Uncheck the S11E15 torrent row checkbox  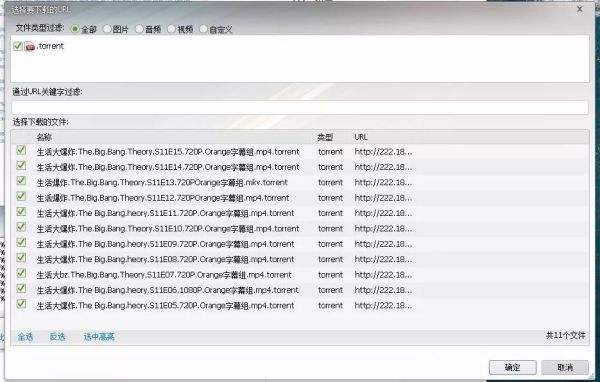(x=21, y=150)
